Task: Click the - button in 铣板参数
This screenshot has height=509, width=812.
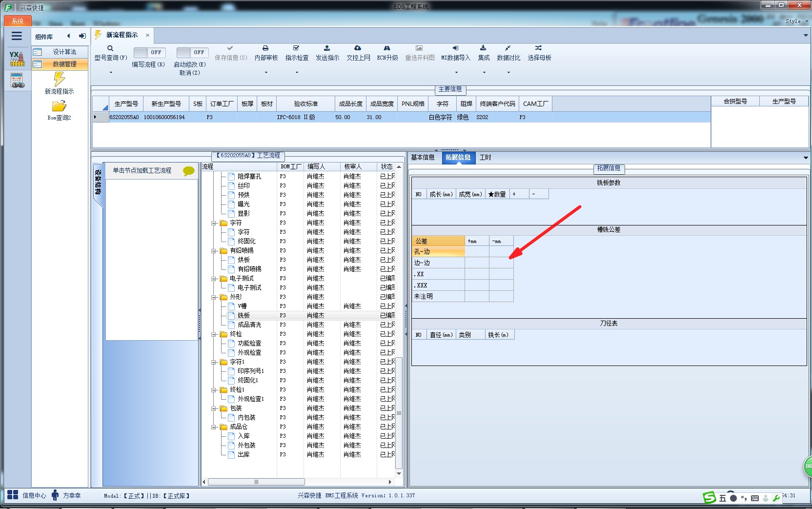Action: (539, 194)
